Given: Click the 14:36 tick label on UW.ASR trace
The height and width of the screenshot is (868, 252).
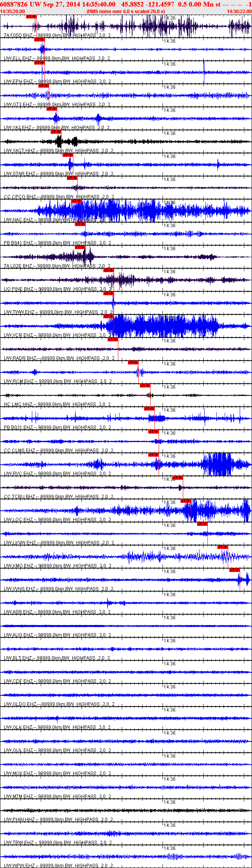Looking at the screenshot, I should pos(169,595).
